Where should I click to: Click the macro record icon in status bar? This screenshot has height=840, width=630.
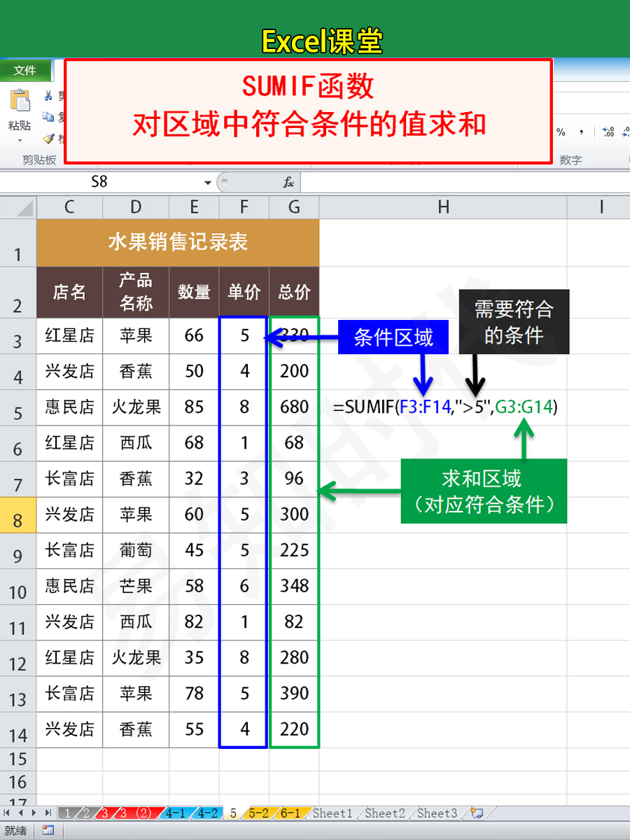click(48, 830)
